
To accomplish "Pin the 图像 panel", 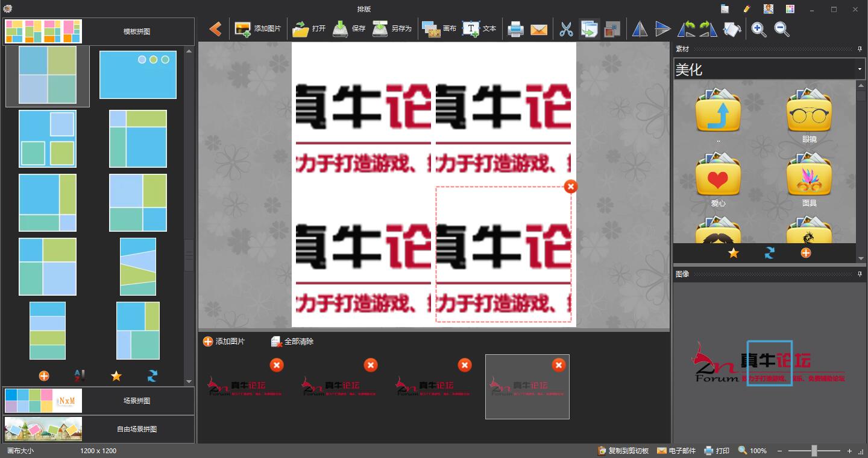I will pyautogui.click(x=860, y=274).
